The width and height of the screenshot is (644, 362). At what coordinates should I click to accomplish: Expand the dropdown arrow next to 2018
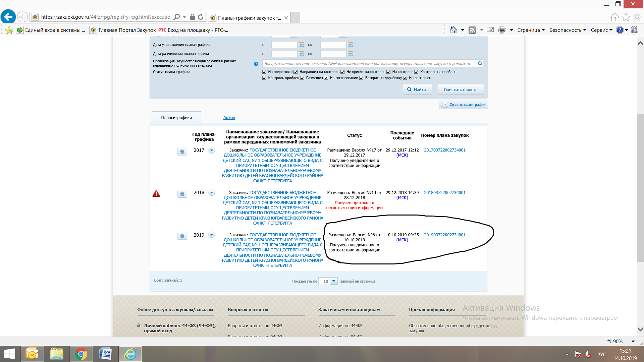tap(212, 193)
